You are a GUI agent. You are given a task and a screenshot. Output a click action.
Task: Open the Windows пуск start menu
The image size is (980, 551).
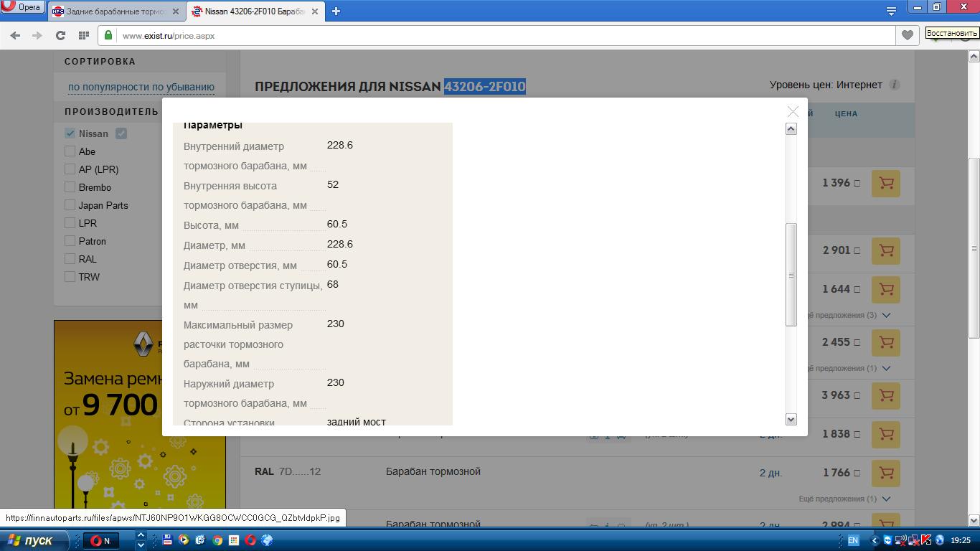click(34, 540)
